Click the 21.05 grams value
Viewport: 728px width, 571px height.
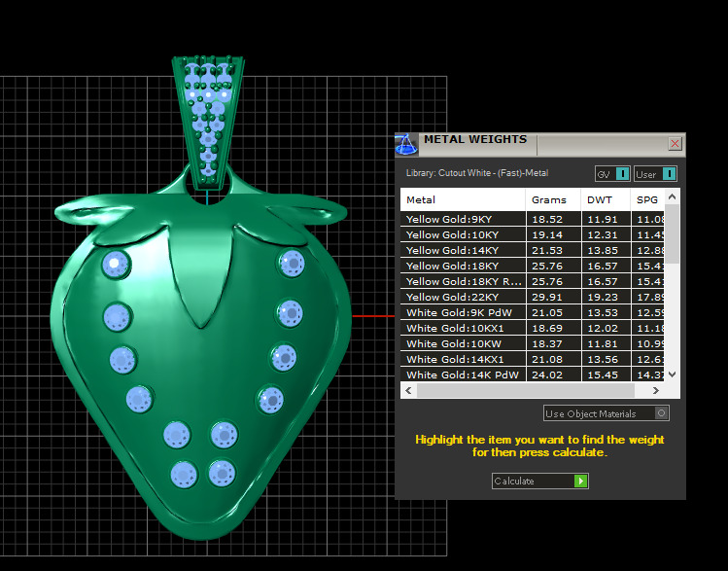[x=547, y=312]
